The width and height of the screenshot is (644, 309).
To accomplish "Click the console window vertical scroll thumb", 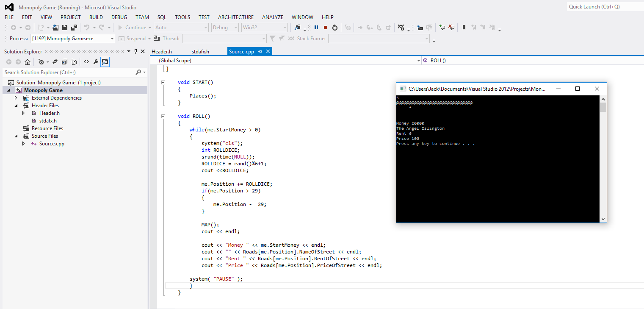I will pyautogui.click(x=603, y=107).
